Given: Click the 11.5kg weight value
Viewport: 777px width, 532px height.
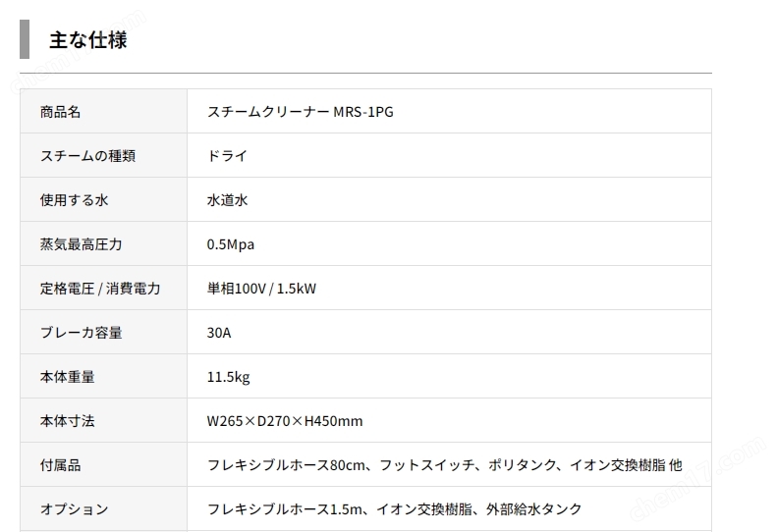Looking at the screenshot, I should pyautogui.click(x=228, y=377).
